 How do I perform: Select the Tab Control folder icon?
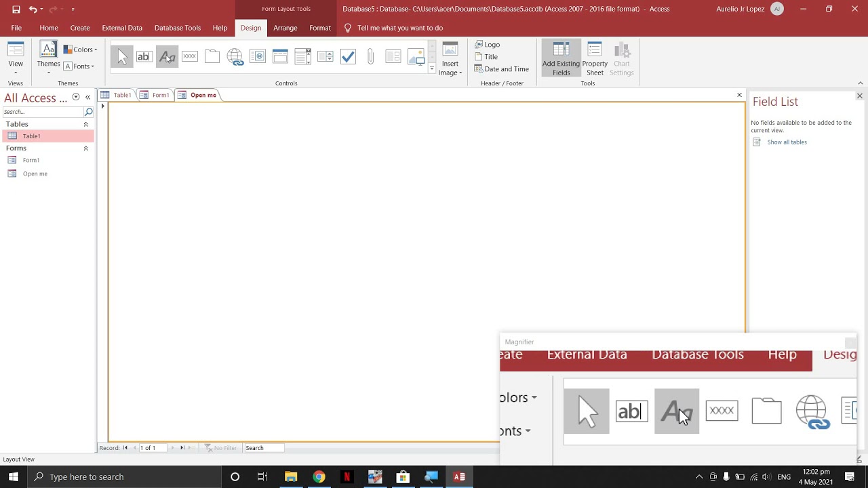212,57
